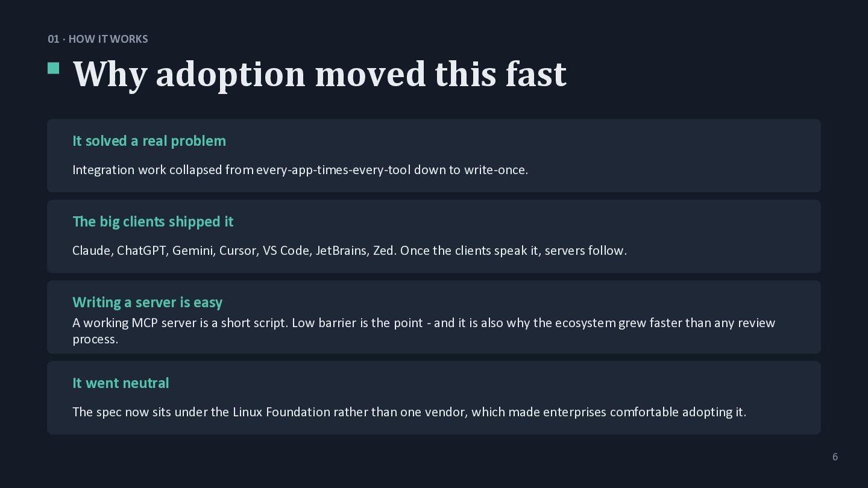Screen dimensions: 868x488
Task: Click the slide page number 6
Action: 835,457
